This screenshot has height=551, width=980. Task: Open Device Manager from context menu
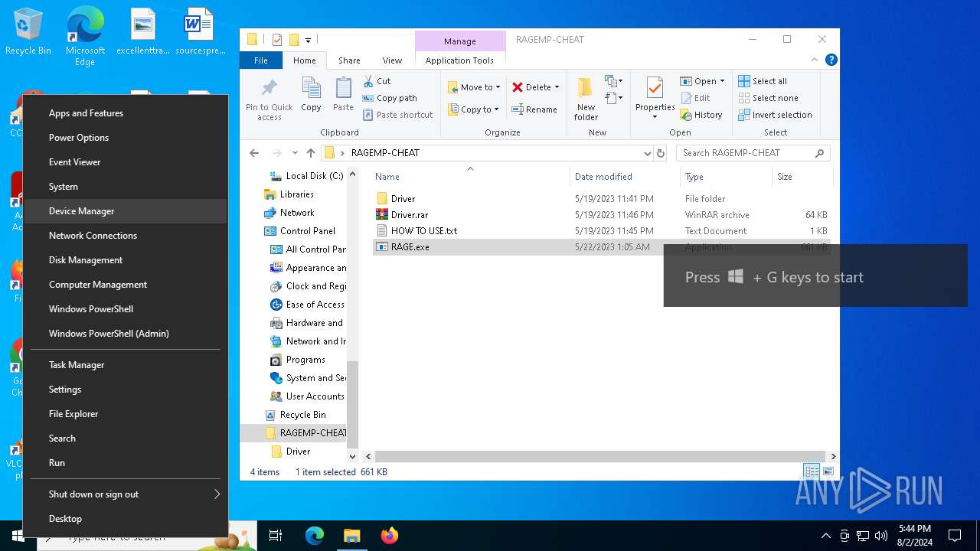coord(126,211)
